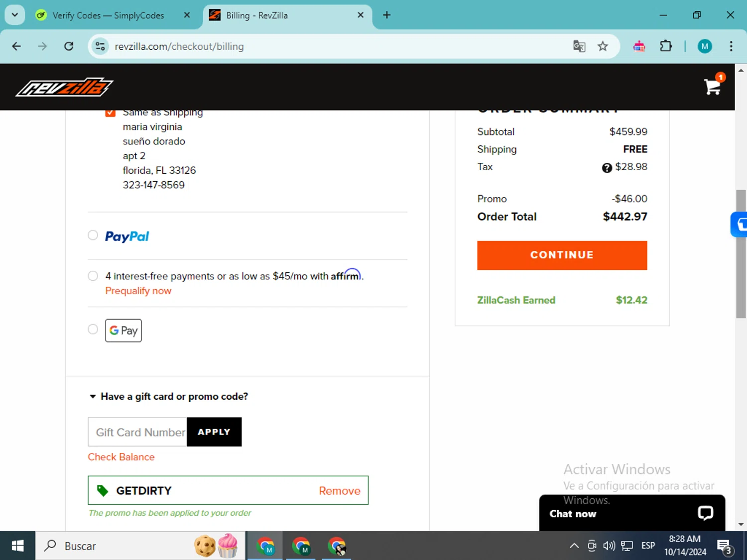Click the green promo tag icon
Image resolution: width=747 pixels, height=560 pixels.
click(x=103, y=491)
